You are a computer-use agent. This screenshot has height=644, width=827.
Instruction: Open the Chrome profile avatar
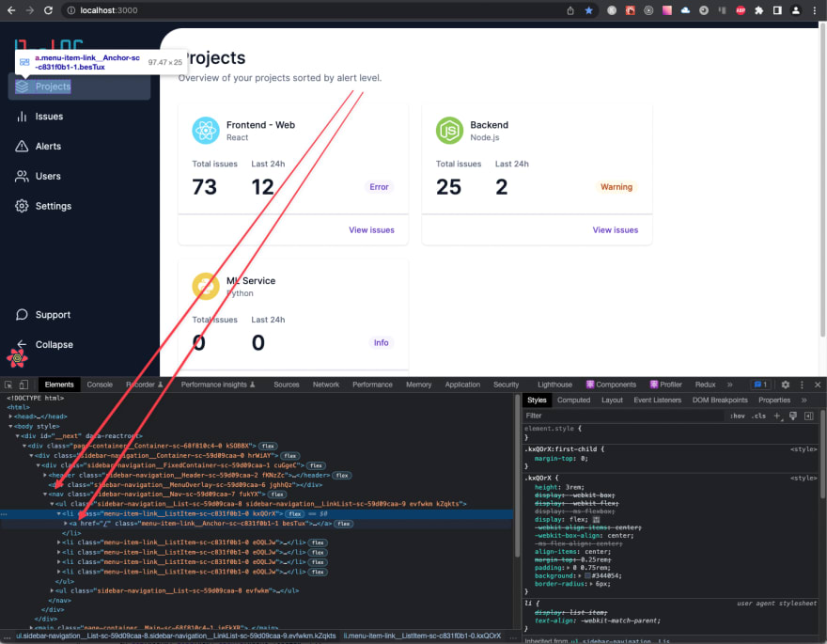[796, 10]
